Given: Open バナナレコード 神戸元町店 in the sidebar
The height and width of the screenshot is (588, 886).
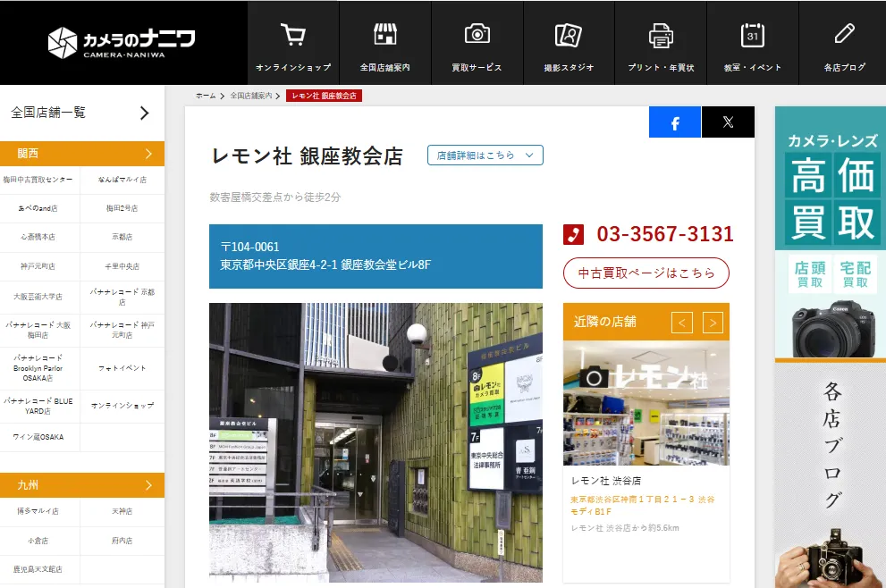Looking at the screenshot, I should pyautogui.click(x=122, y=330).
